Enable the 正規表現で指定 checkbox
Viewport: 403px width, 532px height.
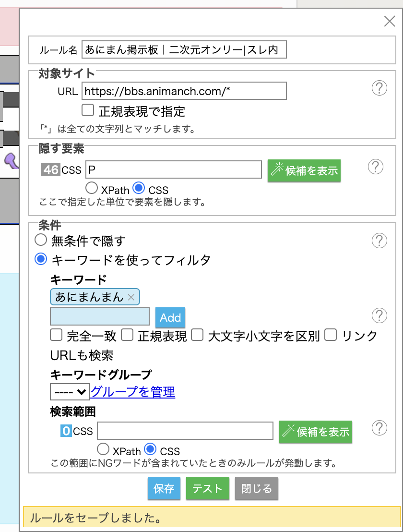pos(88,111)
